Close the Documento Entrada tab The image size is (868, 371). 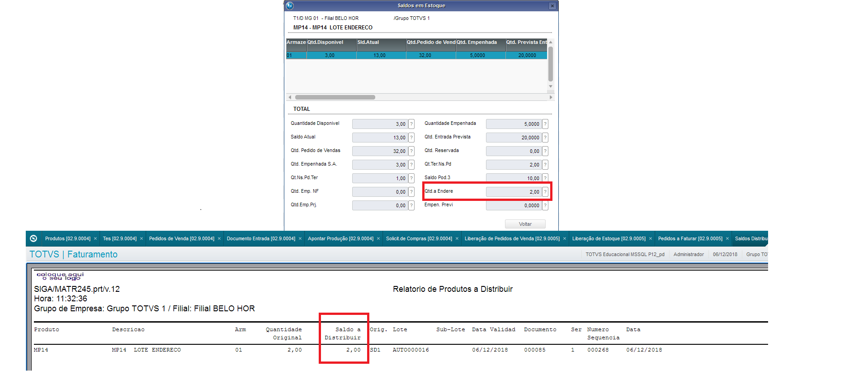click(x=300, y=238)
